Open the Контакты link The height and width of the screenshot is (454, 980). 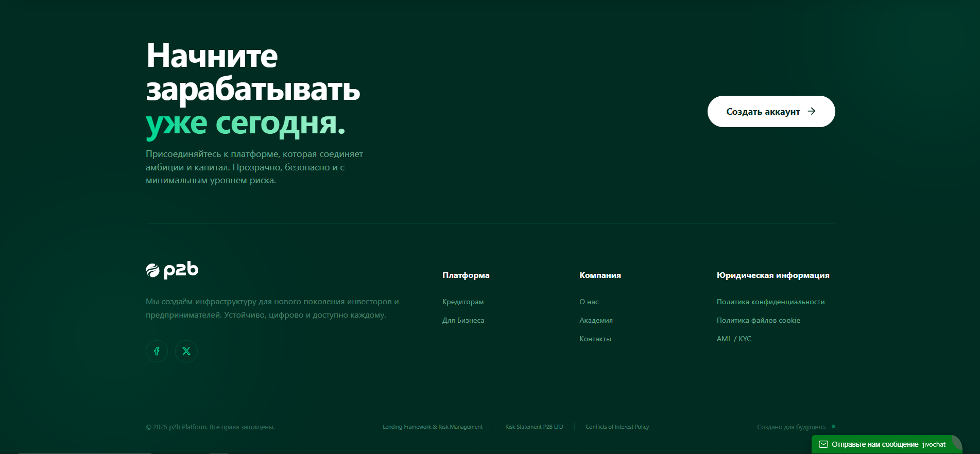pyautogui.click(x=595, y=339)
